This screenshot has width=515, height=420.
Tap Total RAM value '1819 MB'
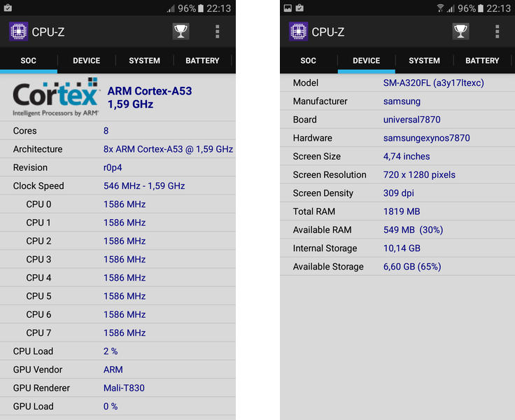pyautogui.click(x=402, y=211)
